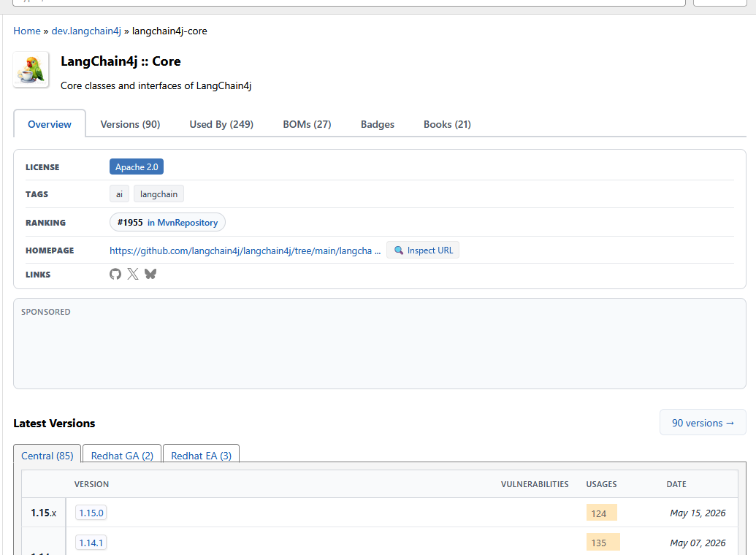Viewport: 756px width, 555px height.
Task: Click the 124 usages badge
Action: [x=601, y=513]
